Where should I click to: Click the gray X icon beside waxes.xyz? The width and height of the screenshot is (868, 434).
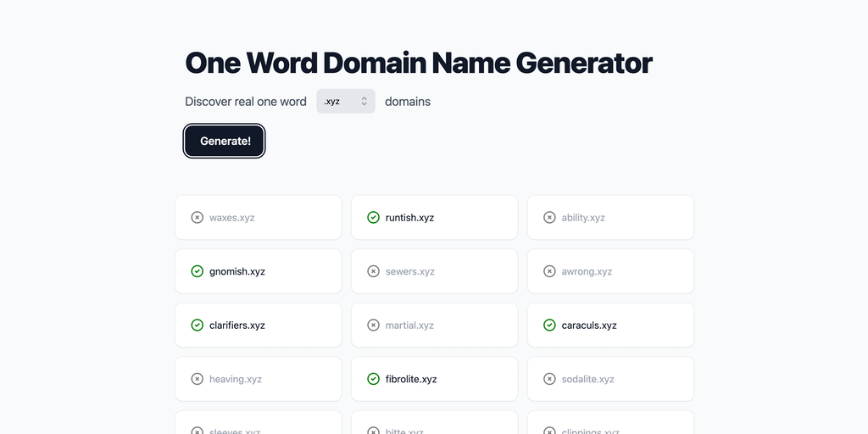[x=197, y=218]
